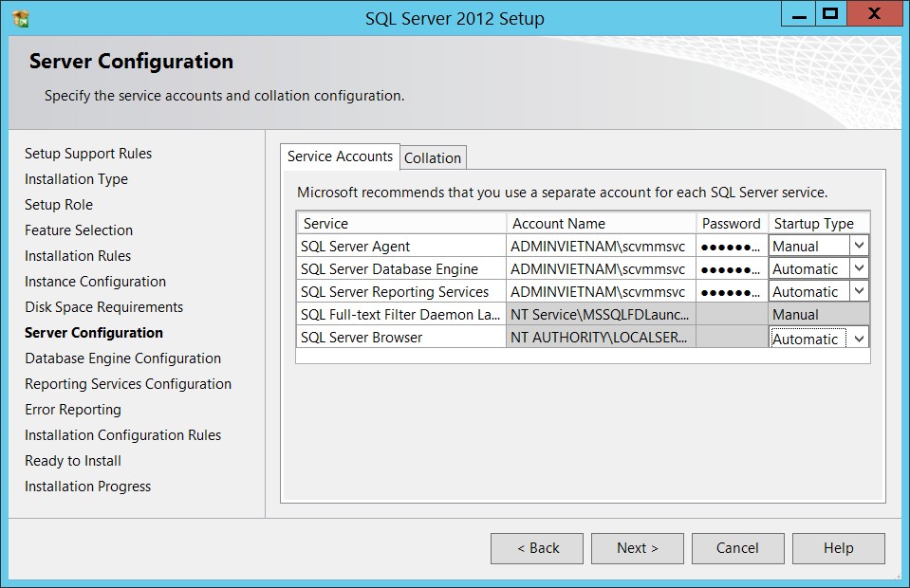Click Error Reporting in the step list

(x=72, y=410)
